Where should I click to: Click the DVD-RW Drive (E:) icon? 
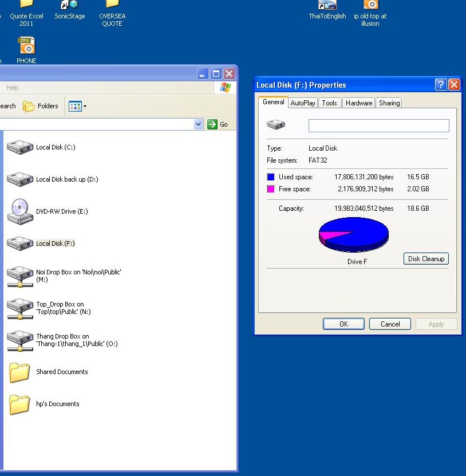pyautogui.click(x=19, y=211)
